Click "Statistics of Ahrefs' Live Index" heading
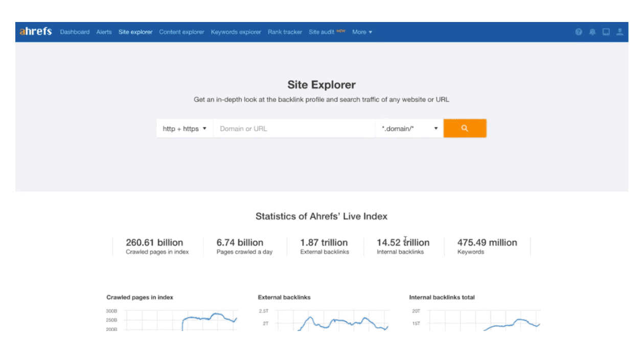 321,216
